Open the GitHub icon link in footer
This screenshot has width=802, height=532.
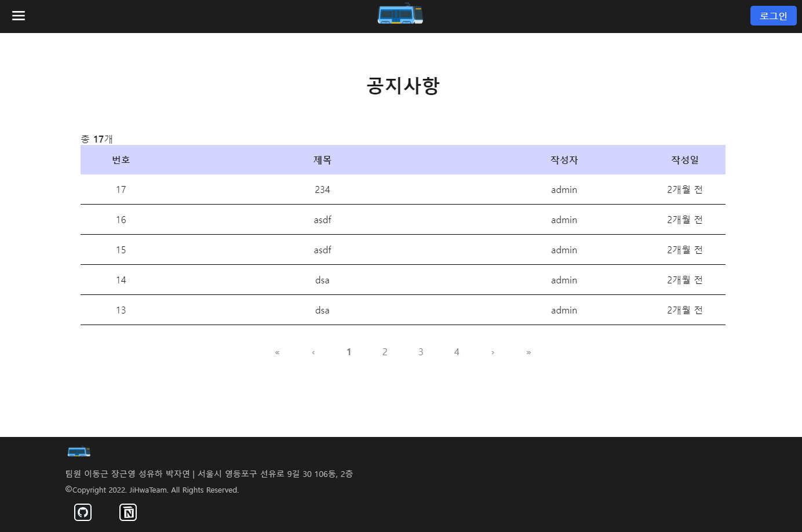(x=83, y=512)
